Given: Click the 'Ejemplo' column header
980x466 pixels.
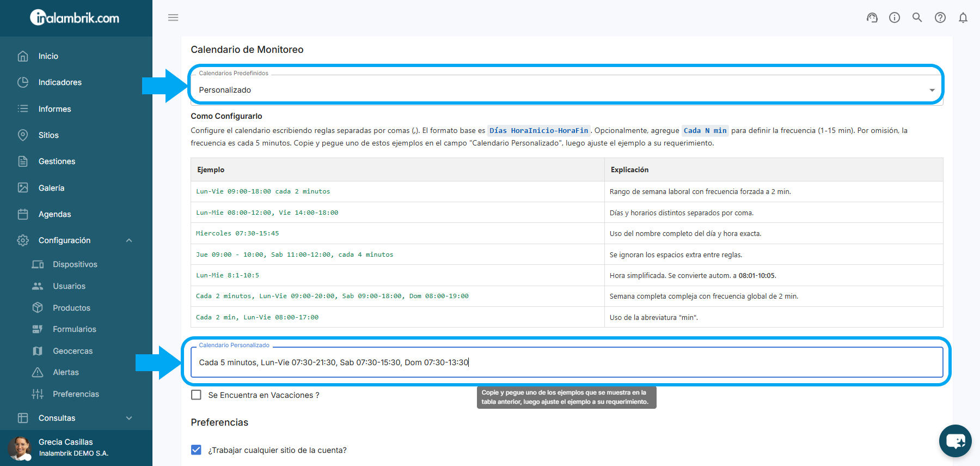Looking at the screenshot, I should pyautogui.click(x=211, y=170).
